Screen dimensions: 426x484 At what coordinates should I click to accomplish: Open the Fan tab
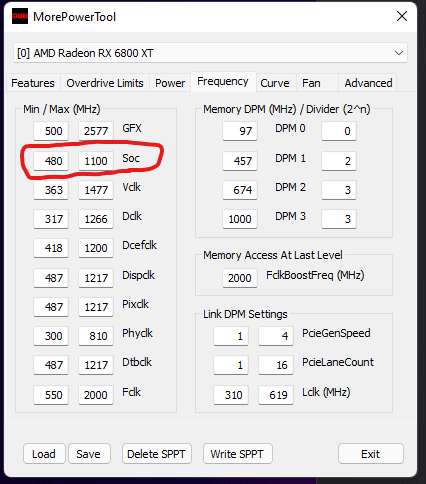point(311,83)
